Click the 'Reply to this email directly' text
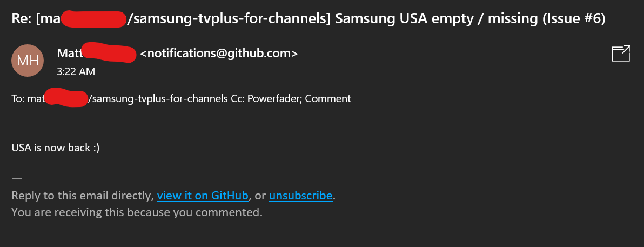The height and width of the screenshot is (247, 644). pyautogui.click(x=83, y=196)
